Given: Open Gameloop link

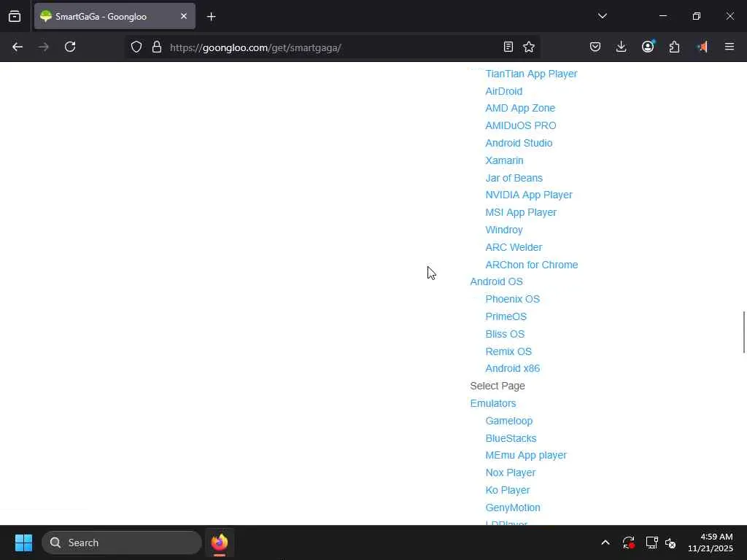Looking at the screenshot, I should [508, 421].
